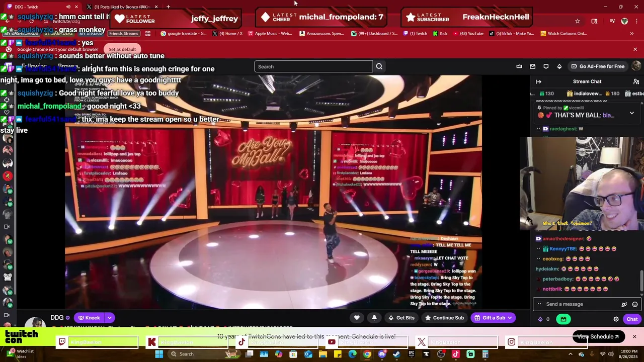Screen dimensions: 644x362
Task: Toggle the stream notification bell
Action: pyautogui.click(x=374, y=318)
